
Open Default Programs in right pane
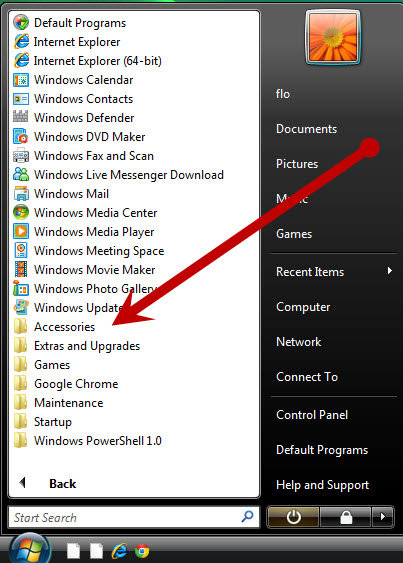[x=322, y=450]
